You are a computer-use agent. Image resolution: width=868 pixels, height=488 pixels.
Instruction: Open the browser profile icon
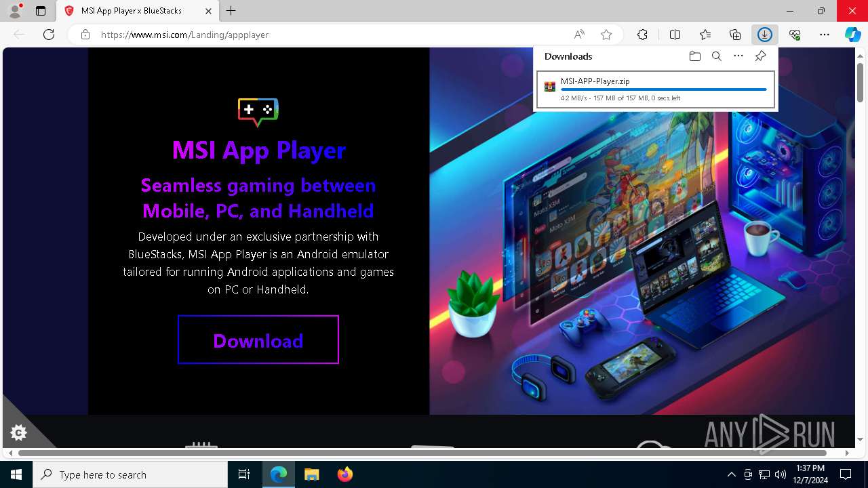[x=15, y=11]
